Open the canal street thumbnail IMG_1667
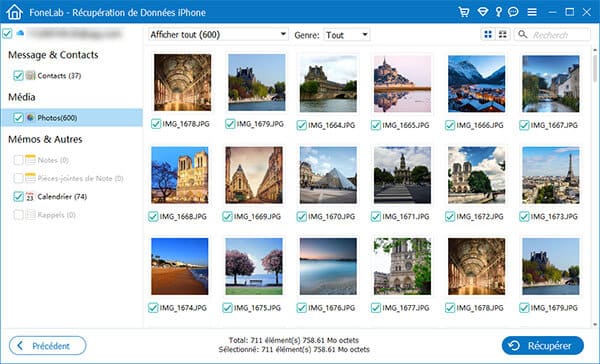 (551, 84)
